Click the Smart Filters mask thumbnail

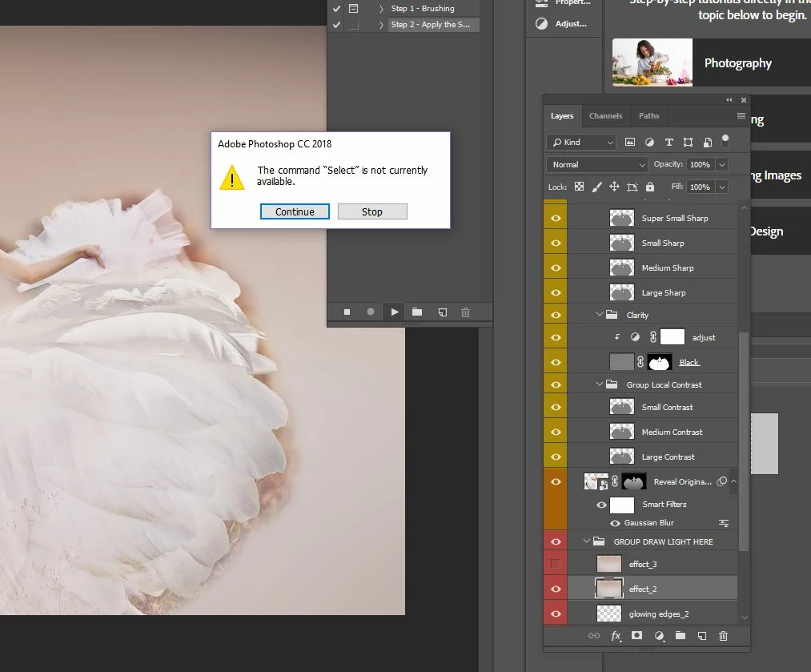click(622, 505)
